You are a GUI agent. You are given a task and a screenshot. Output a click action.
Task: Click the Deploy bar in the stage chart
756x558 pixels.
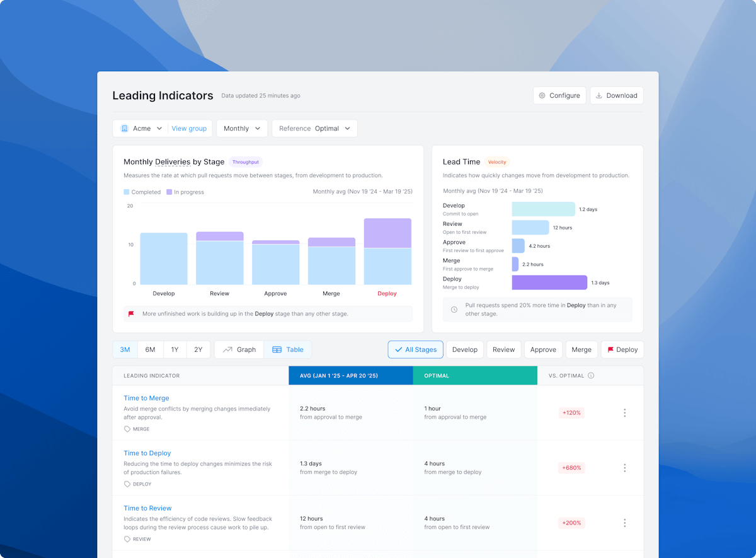click(387, 252)
